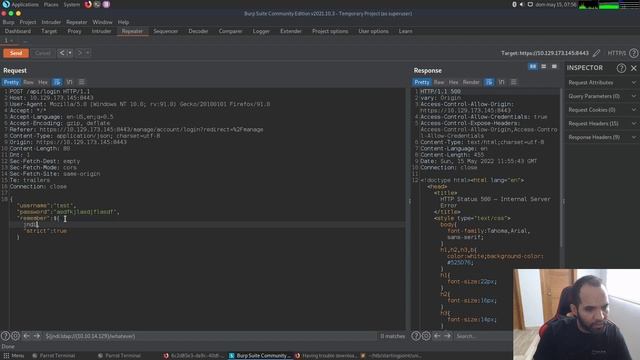Jump to next request search match

37,336
